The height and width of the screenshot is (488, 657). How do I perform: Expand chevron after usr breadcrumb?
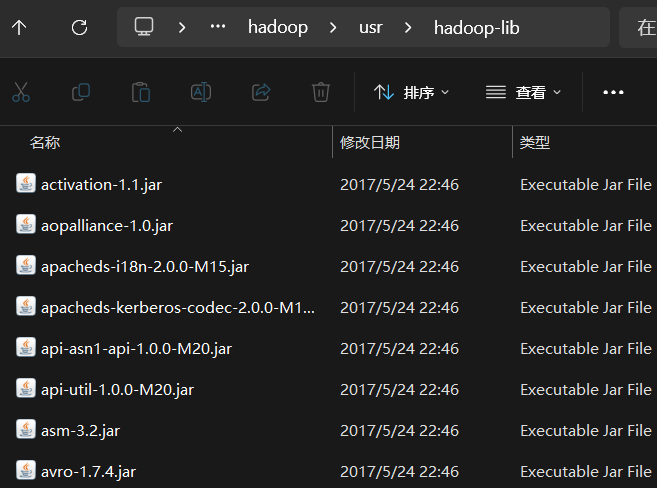point(408,28)
